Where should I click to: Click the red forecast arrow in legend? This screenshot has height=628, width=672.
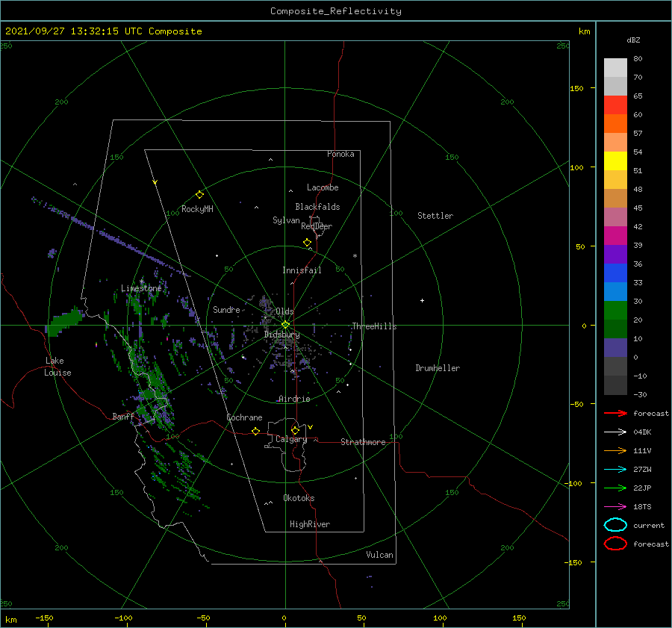pyautogui.click(x=615, y=413)
